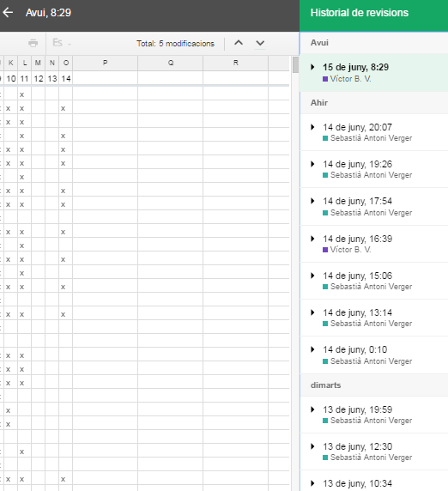Select column P header
Viewport: 448px width, 491px height.
[x=106, y=63]
